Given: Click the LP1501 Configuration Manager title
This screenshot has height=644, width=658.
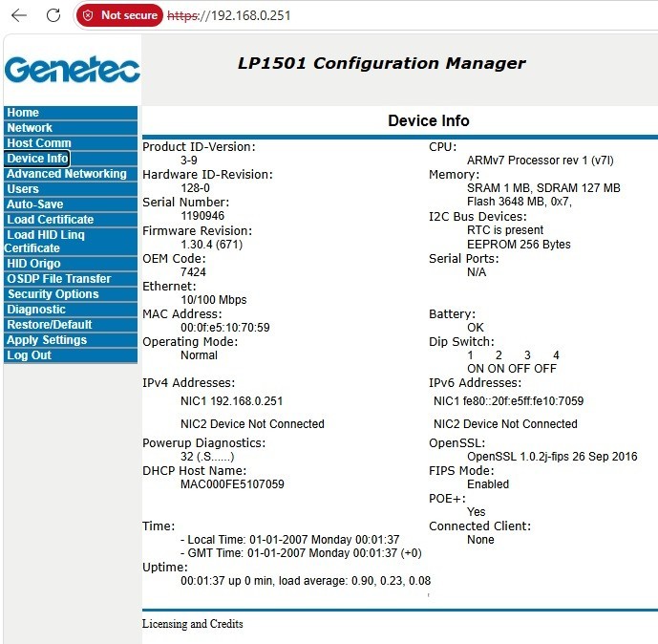Looking at the screenshot, I should point(381,63).
